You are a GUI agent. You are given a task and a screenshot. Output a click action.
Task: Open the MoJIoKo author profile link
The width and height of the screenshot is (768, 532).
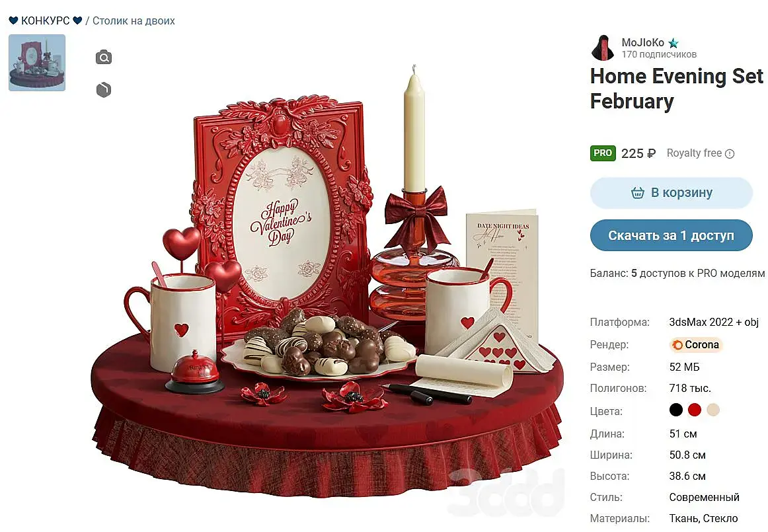(642, 42)
